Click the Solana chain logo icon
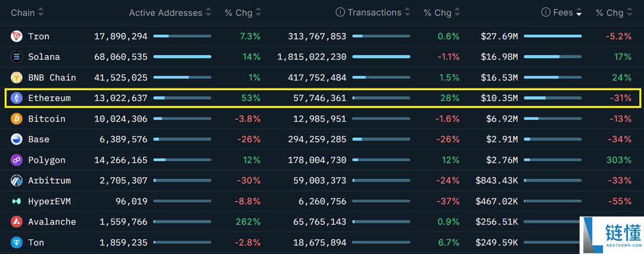The height and width of the screenshot is (254, 644). point(17,57)
